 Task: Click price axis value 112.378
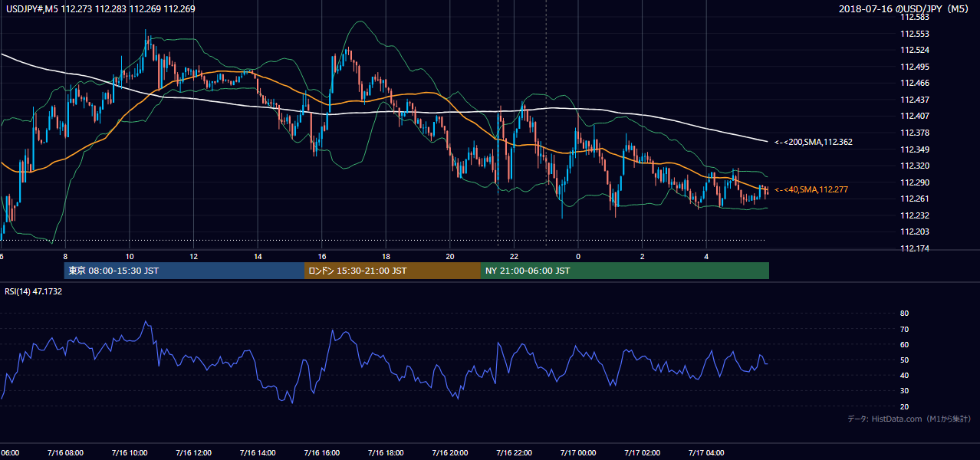914,133
